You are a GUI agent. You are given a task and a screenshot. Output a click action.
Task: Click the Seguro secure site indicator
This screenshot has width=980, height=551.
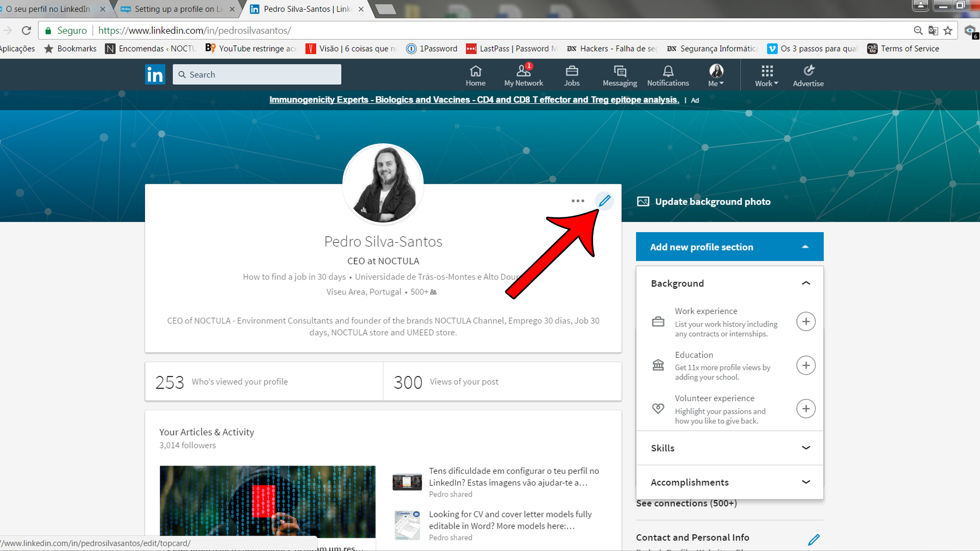[x=66, y=31]
